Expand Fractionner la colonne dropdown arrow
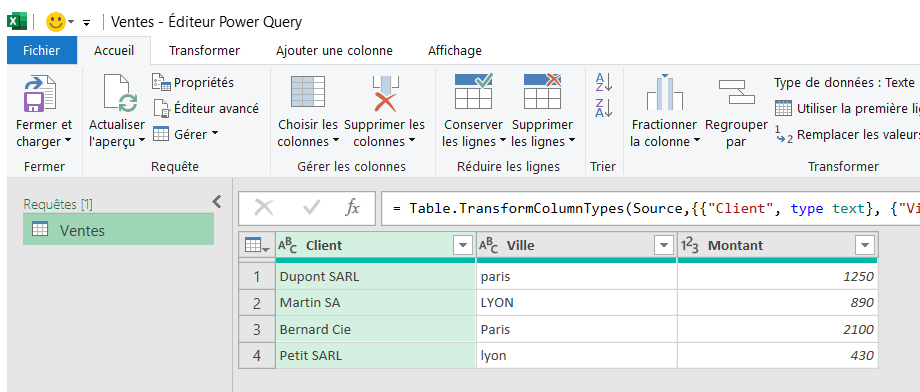 tap(696, 141)
